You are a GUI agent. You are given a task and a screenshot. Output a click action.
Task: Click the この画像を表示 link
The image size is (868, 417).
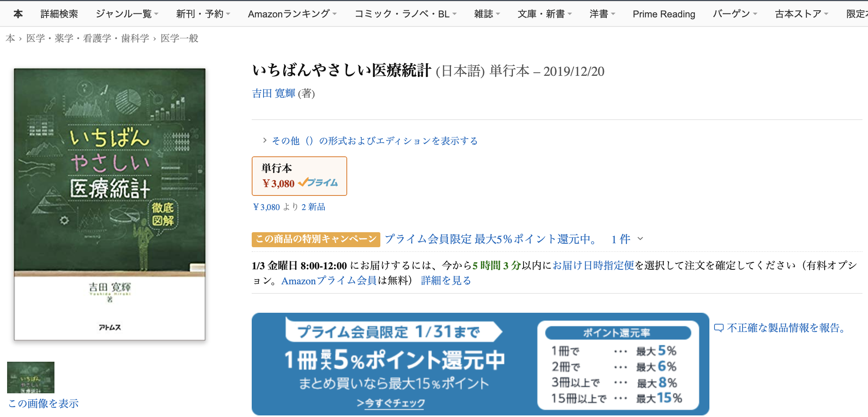43,403
